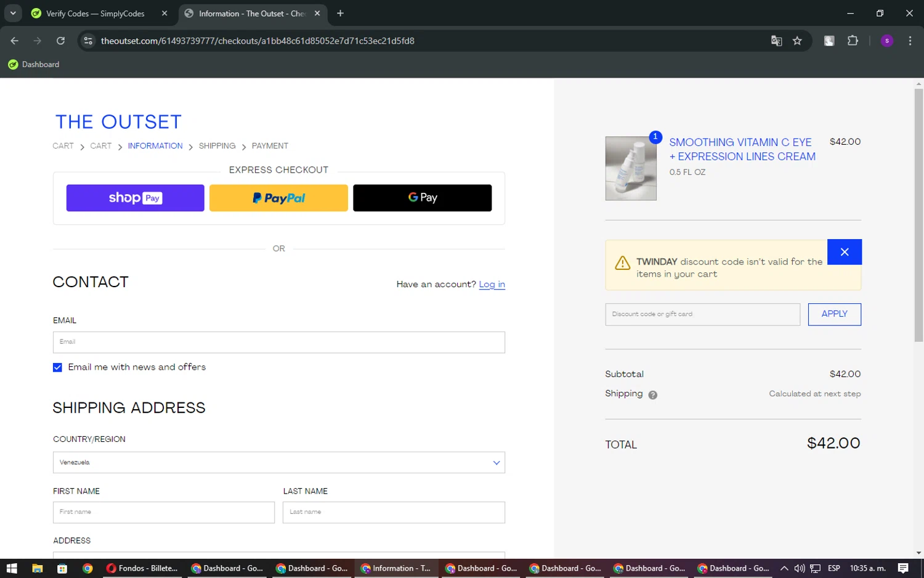Pay with Shop Pay button
This screenshot has width=924, height=578.
135,198
